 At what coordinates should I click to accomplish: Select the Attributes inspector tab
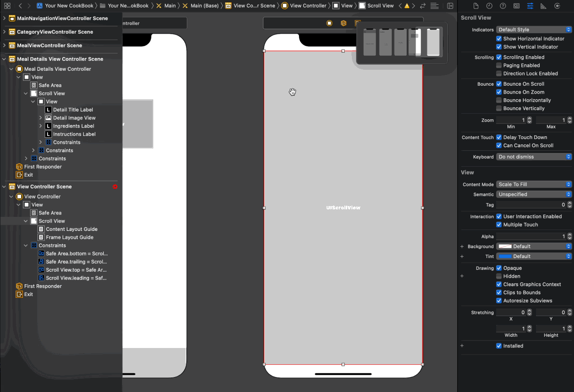pyautogui.click(x=530, y=6)
